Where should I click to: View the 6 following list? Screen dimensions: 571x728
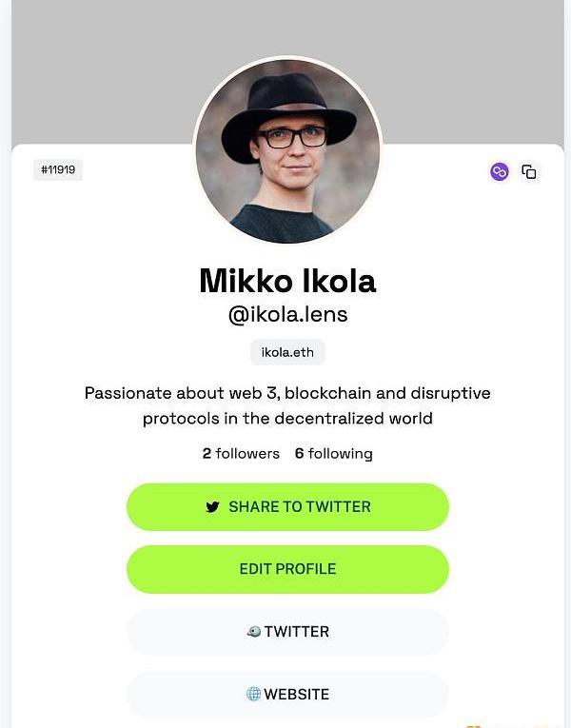pos(334,453)
